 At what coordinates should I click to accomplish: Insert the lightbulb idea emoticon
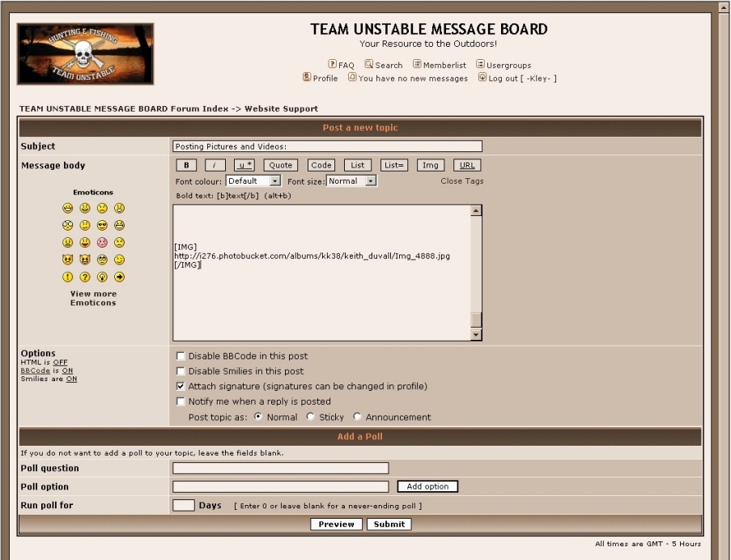[x=103, y=277]
